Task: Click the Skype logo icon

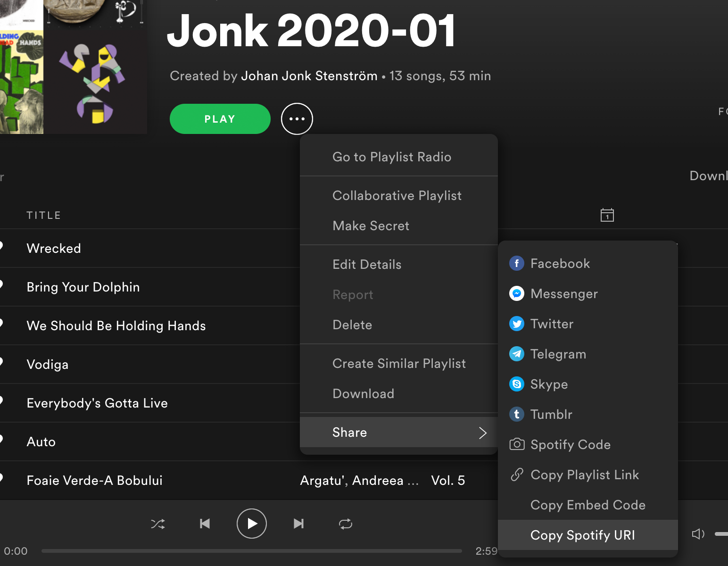Action: [517, 384]
